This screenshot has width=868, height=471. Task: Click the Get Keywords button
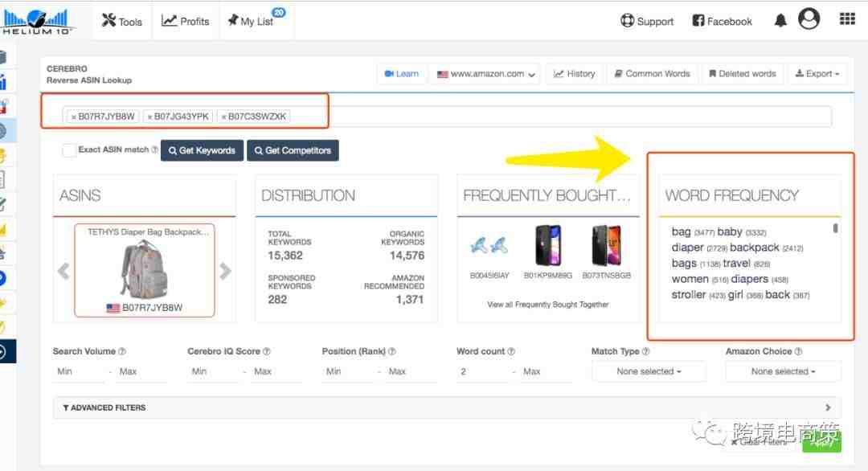(x=202, y=150)
